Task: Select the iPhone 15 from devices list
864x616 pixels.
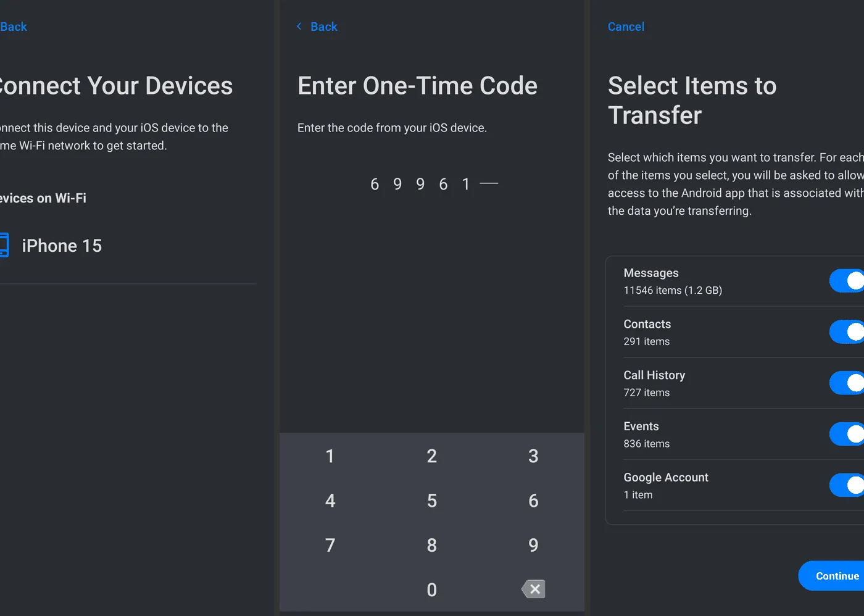Action: click(61, 245)
